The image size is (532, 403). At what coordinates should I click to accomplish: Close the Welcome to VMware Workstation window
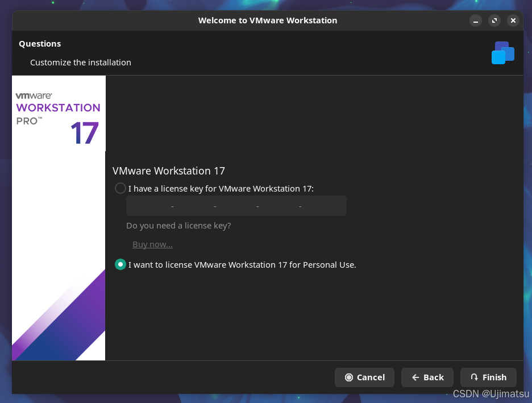click(x=513, y=20)
